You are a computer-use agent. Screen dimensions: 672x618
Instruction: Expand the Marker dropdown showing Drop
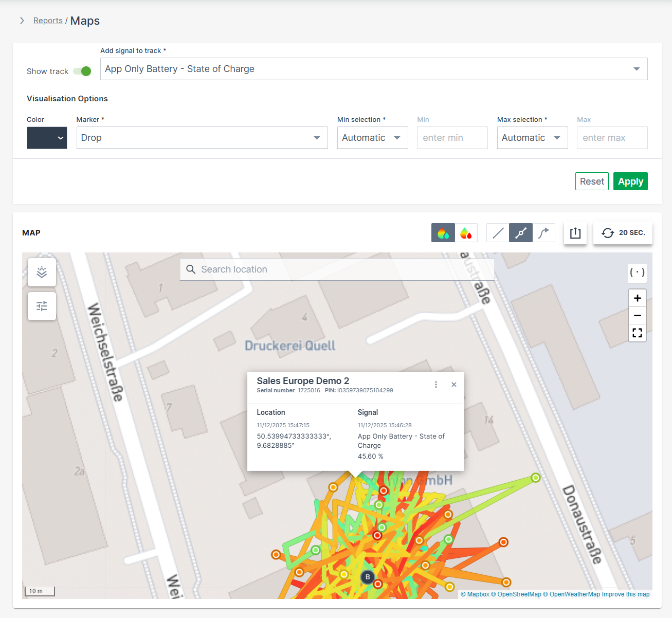[202, 138]
